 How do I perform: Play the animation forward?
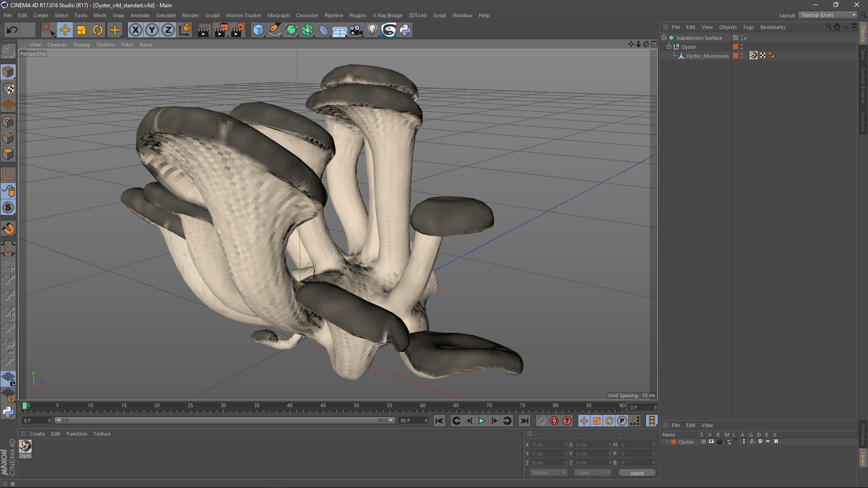pyautogui.click(x=481, y=421)
